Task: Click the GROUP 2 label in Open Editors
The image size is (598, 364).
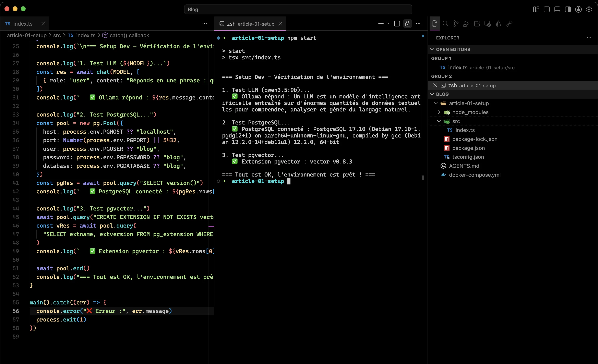Action: (x=441, y=76)
